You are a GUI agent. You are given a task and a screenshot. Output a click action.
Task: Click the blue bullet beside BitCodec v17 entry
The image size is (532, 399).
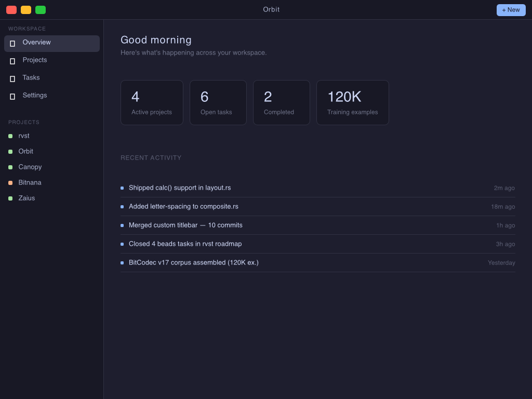tap(122, 262)
